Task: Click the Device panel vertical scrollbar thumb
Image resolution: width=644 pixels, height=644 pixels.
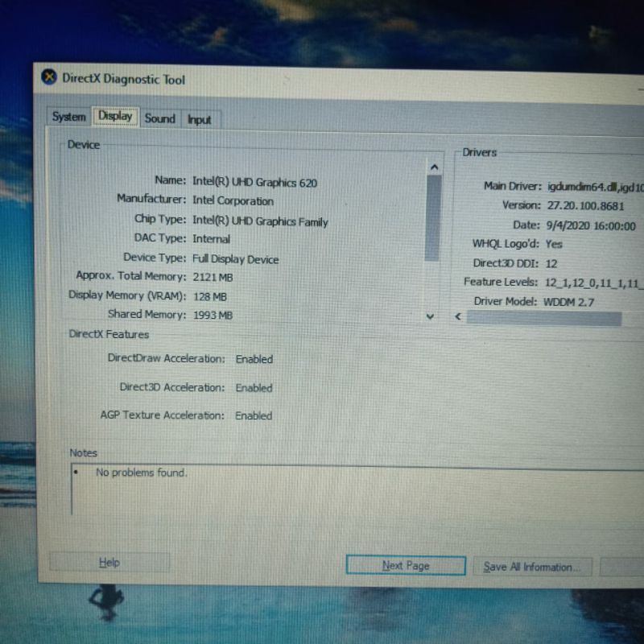Action: click(x=433, y=217)
